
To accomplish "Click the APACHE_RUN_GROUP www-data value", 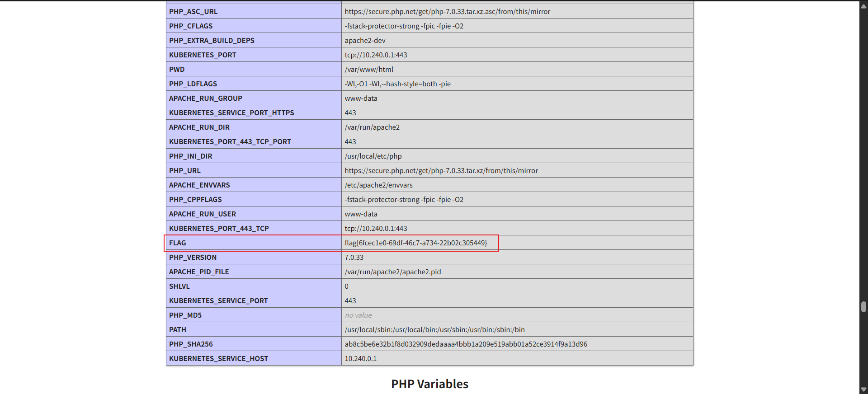I will coord(361,98).
